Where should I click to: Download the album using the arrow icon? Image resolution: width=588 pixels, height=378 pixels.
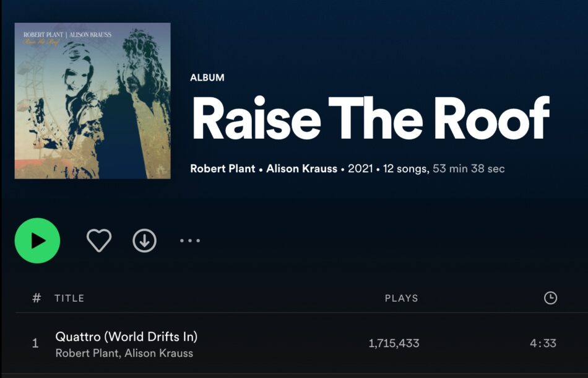(x=144, y=240)
